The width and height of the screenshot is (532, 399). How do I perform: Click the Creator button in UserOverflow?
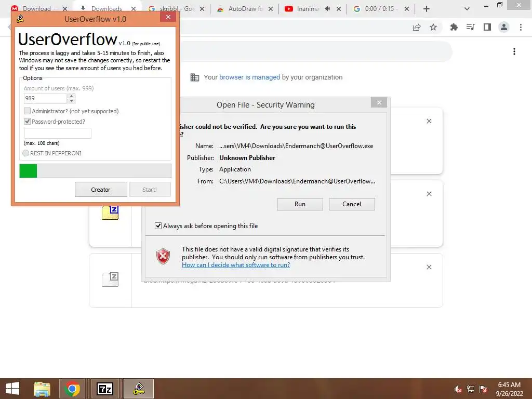point(101,189)
